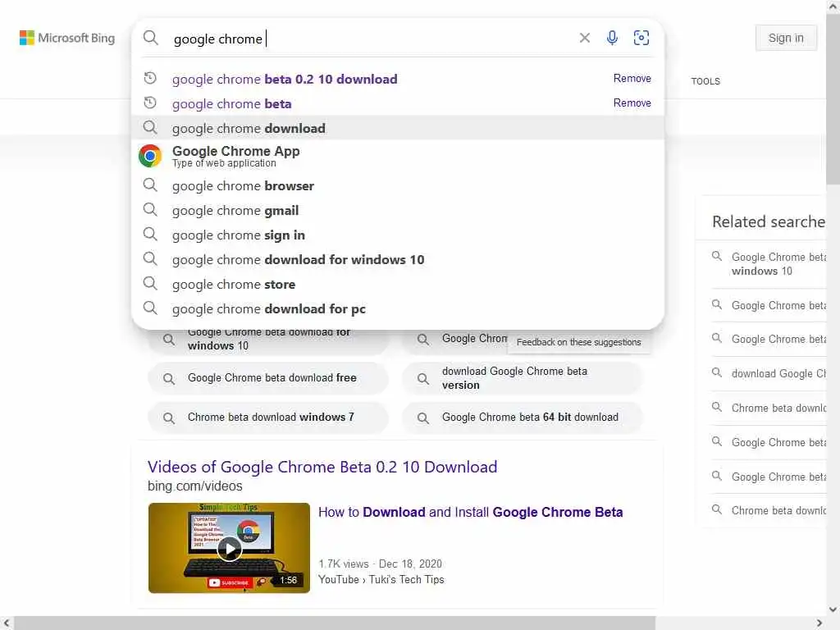This screenshot has width=840, height=630.
Task: Click the Chrome logo icon in suggestions
Action: (150, 156)
